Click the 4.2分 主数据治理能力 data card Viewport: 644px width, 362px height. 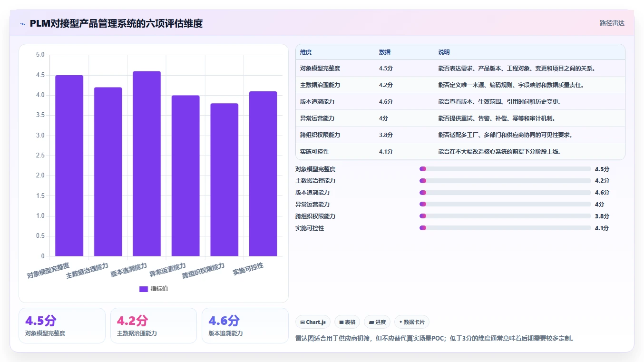[154, 325]
